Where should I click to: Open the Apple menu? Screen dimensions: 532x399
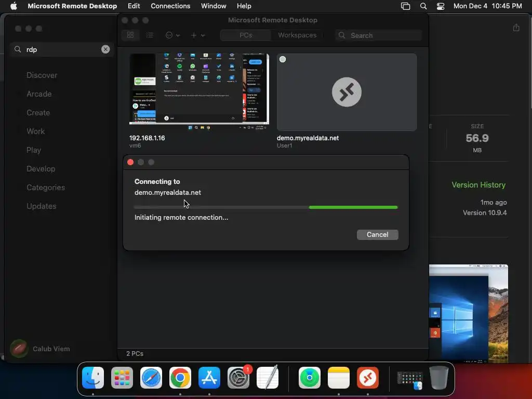point(14,6)
